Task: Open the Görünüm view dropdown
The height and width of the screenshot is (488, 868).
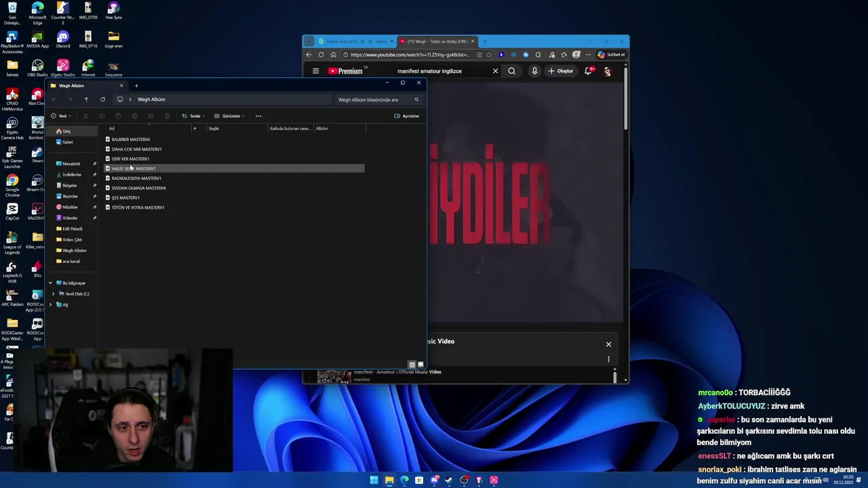Action: [229, 116]
